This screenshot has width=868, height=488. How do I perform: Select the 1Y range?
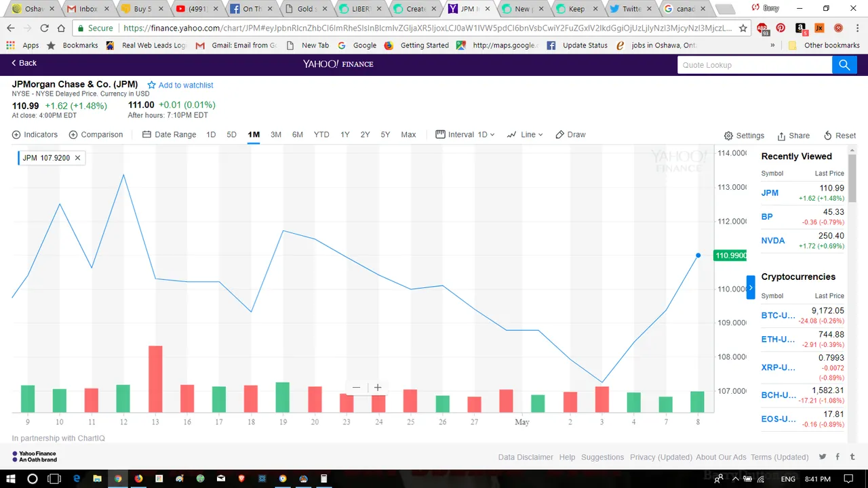click(x=345, y=134)
